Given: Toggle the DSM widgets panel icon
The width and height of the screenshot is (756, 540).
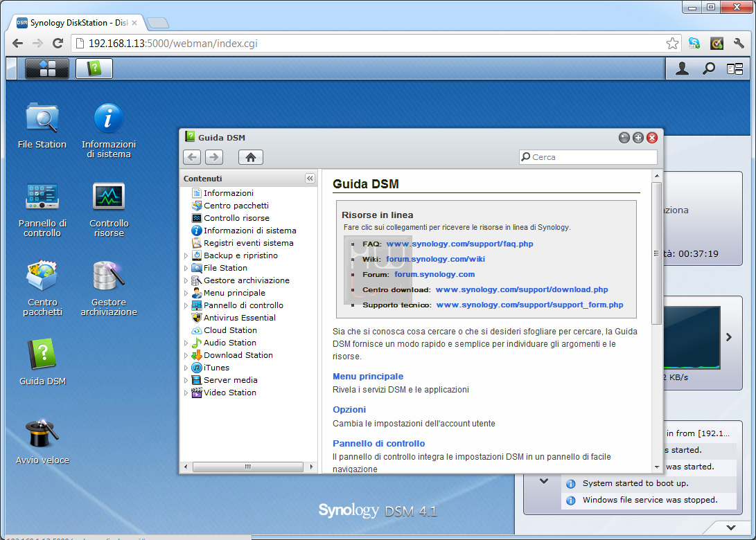Looking at the screenshot, I should tap(735, 69).
